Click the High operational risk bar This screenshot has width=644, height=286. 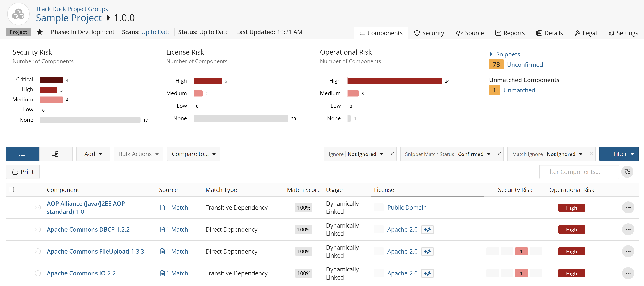(x=395, y=81)
